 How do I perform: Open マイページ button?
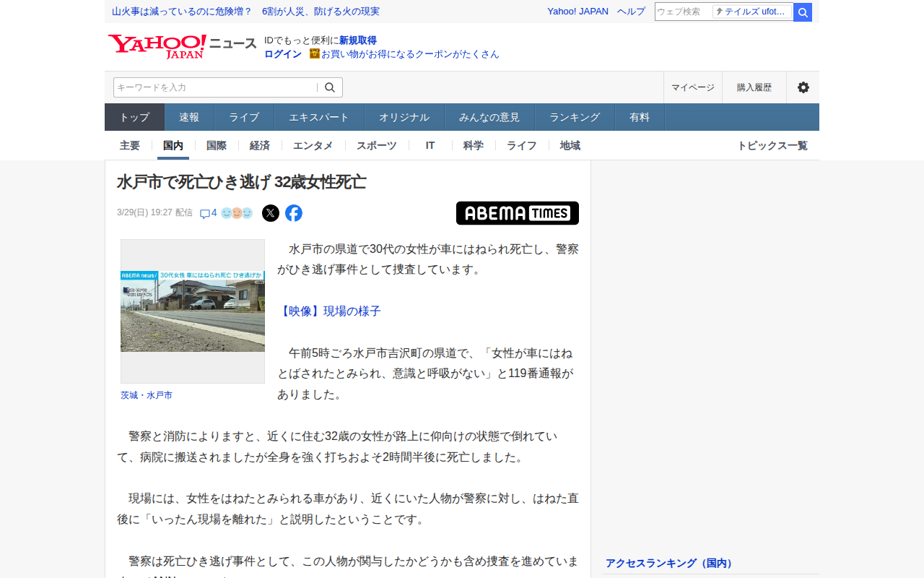(x=693, y=87)
